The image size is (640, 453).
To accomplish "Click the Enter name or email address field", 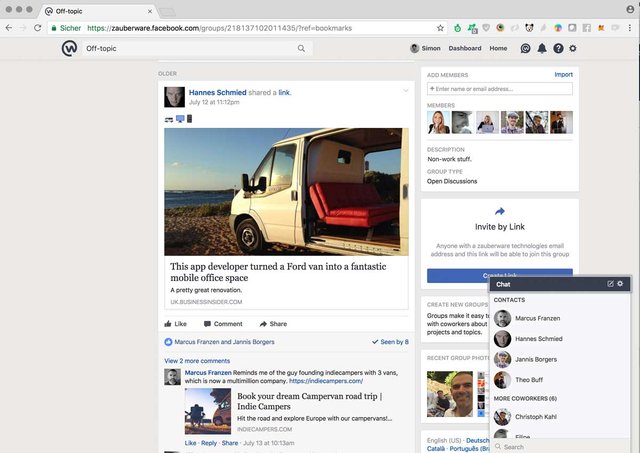I will (500, 89).
